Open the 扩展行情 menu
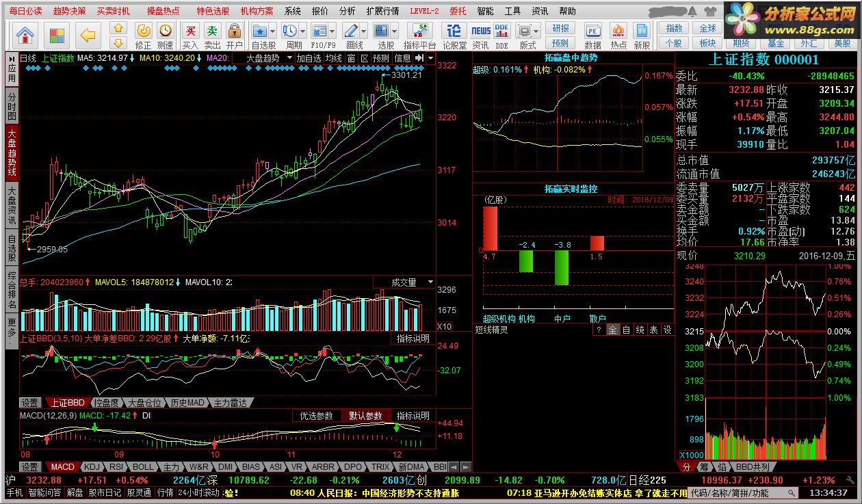Image resolution: width=862 pixels, height=504 pixels. (382, 11)
